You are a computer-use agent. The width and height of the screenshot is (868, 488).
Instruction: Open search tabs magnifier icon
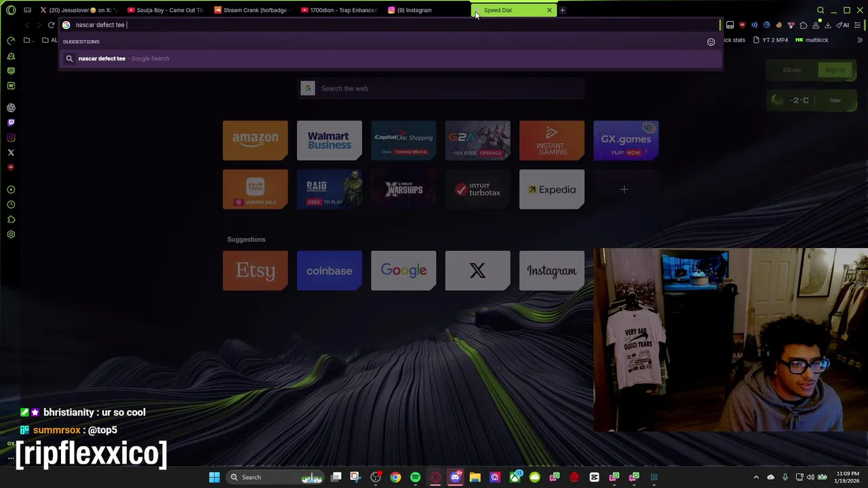pyautogui.click(x=821, y=10)
